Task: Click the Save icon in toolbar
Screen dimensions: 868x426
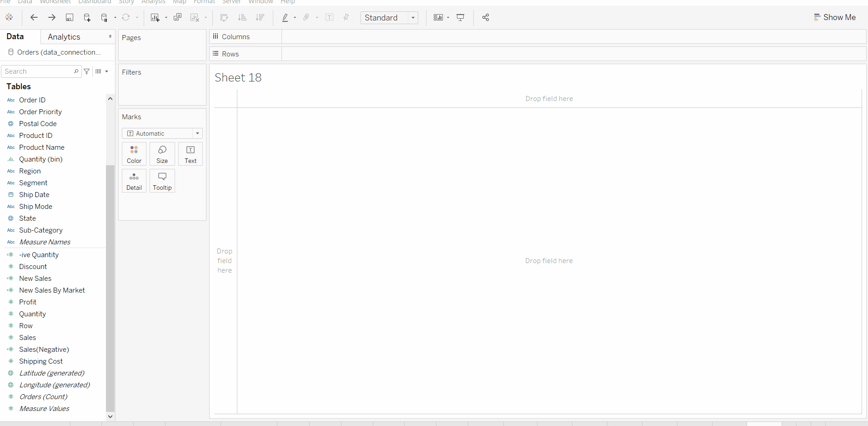Action: click(70, 17)
